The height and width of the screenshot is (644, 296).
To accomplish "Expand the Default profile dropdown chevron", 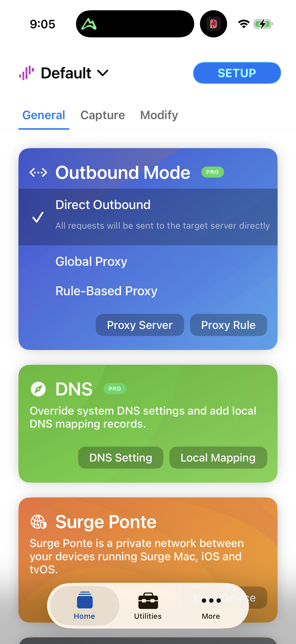I will 103,73.
